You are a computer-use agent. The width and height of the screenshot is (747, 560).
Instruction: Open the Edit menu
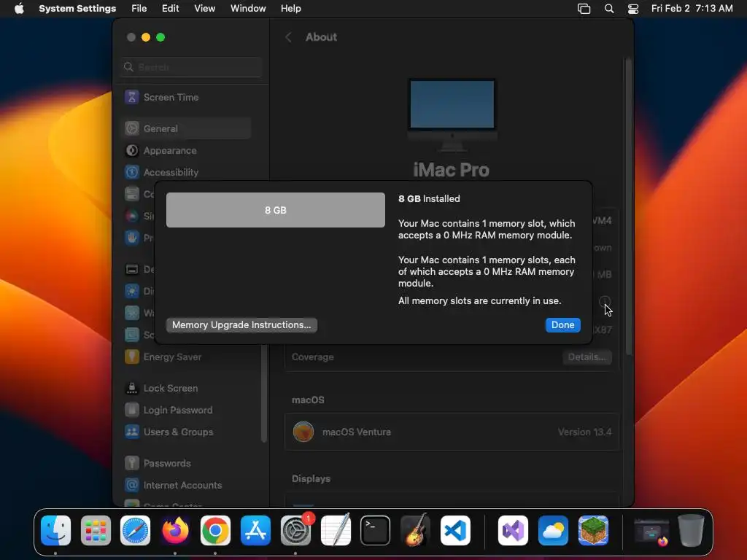(x=170, y=9)
